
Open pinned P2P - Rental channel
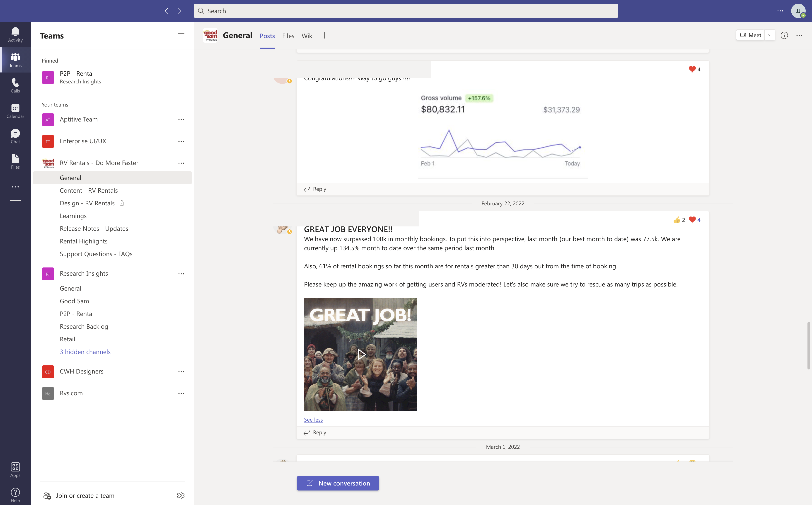click(x=112, y=77)
